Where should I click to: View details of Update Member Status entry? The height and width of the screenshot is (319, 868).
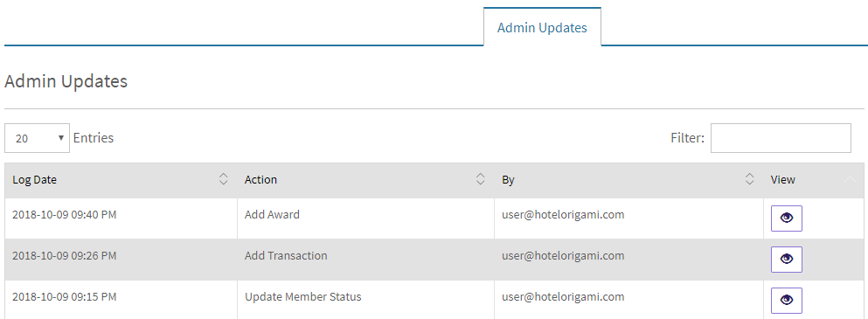pos(786,300)
